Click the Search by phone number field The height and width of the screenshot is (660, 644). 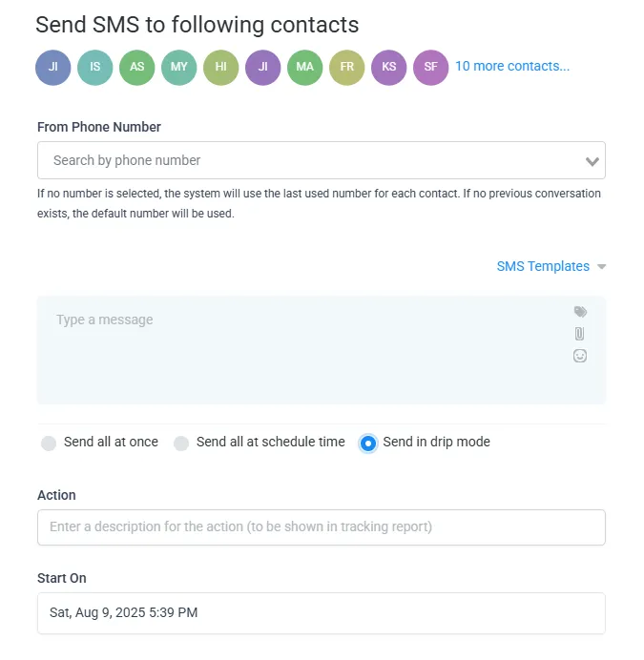(305, 160)
